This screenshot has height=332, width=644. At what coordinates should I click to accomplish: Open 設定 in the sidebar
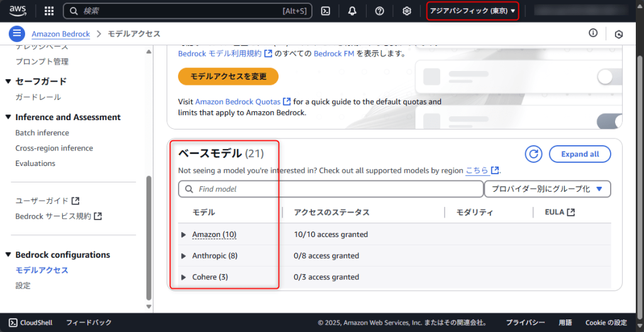pos(23,285)
